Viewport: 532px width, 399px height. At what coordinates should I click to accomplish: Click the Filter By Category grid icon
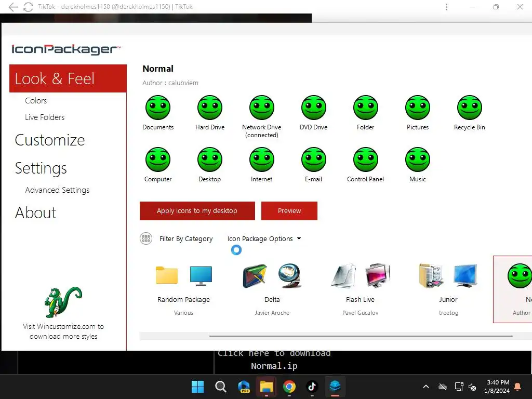tap(146, 238)
